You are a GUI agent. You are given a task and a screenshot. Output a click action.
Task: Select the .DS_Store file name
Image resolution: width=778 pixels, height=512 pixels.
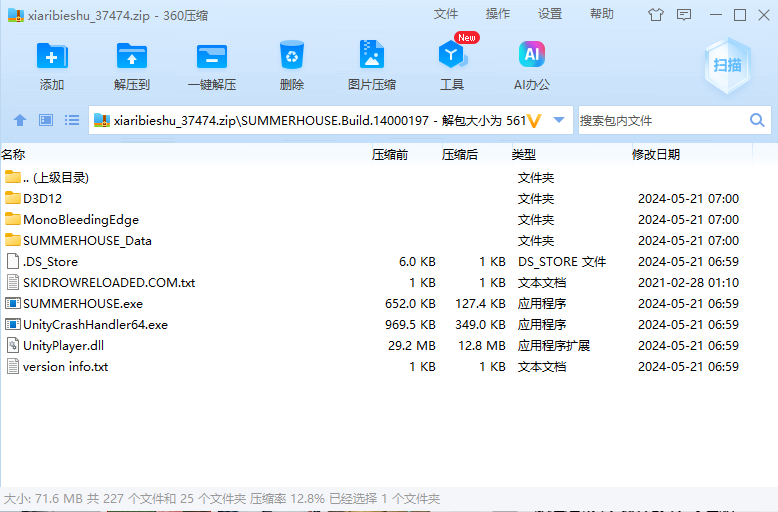point(51,261)
